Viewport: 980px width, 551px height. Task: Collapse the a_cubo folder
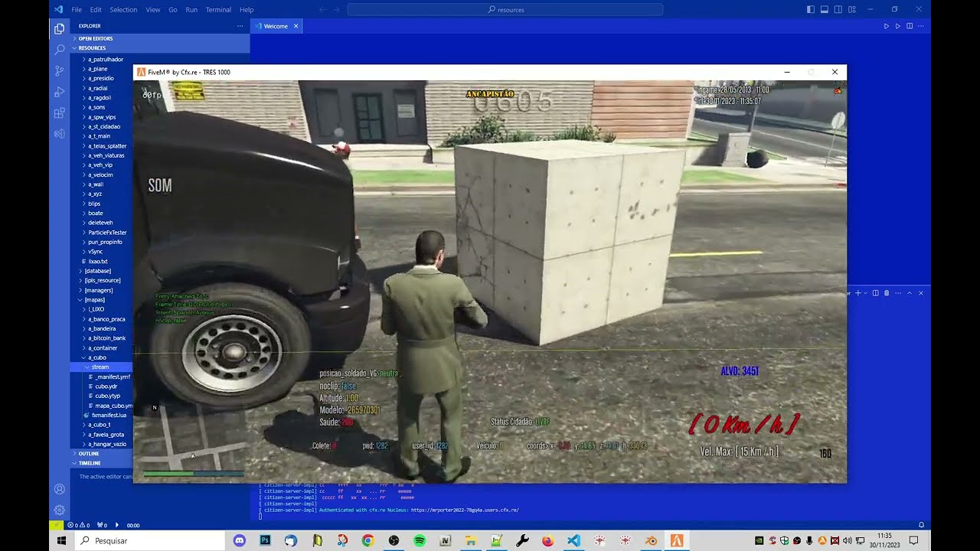pyautogui.click(x=102, y=357)
